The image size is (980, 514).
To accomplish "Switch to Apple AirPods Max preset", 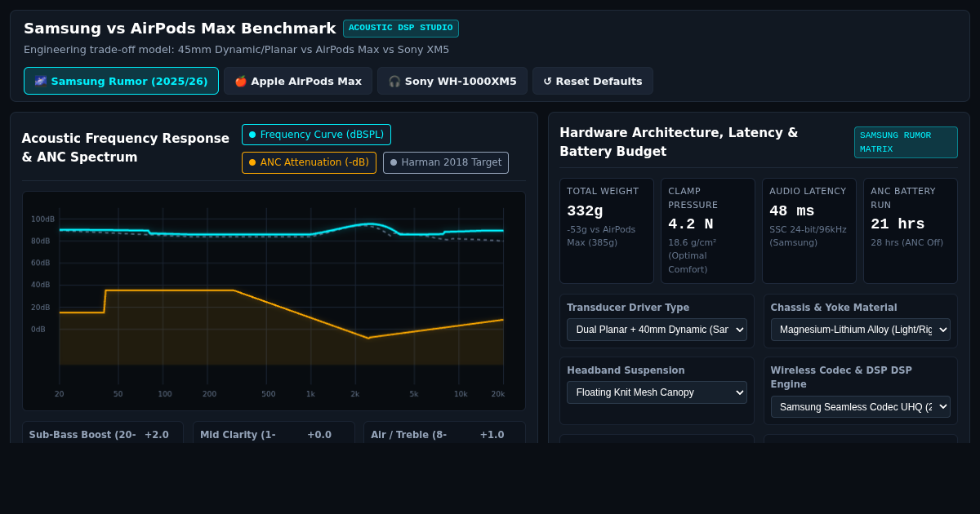I will [298, 81].
